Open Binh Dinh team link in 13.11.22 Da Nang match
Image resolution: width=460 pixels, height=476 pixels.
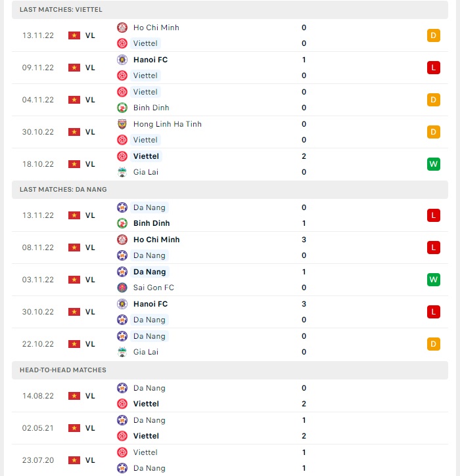point(151,223)
